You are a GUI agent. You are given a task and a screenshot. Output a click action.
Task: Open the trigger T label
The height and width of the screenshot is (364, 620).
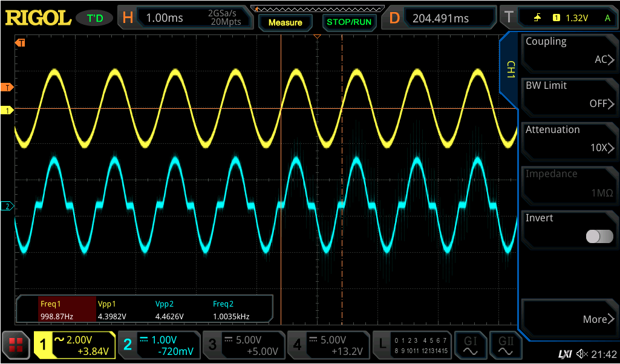(x=509, y=18)
